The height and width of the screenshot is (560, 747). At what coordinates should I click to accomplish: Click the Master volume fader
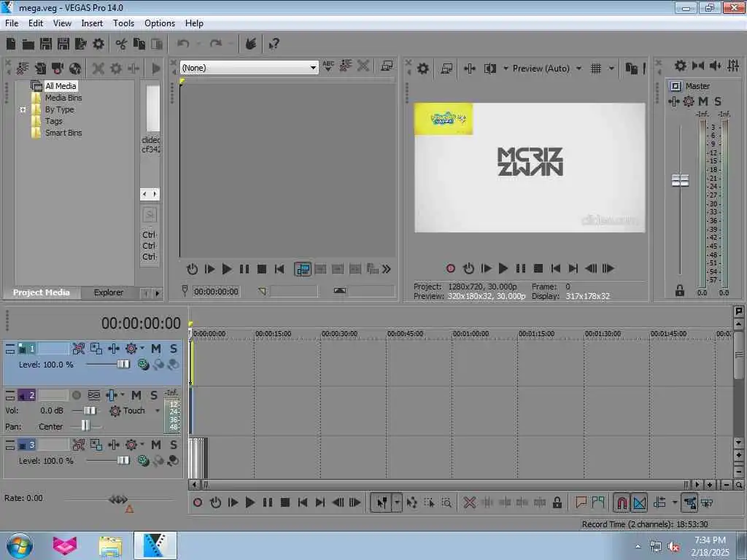tap(680, 181)
